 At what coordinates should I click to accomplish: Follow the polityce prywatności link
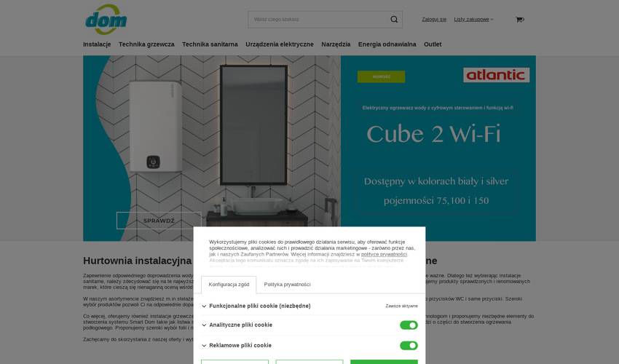pyautogui.click(x=384, y=254)
